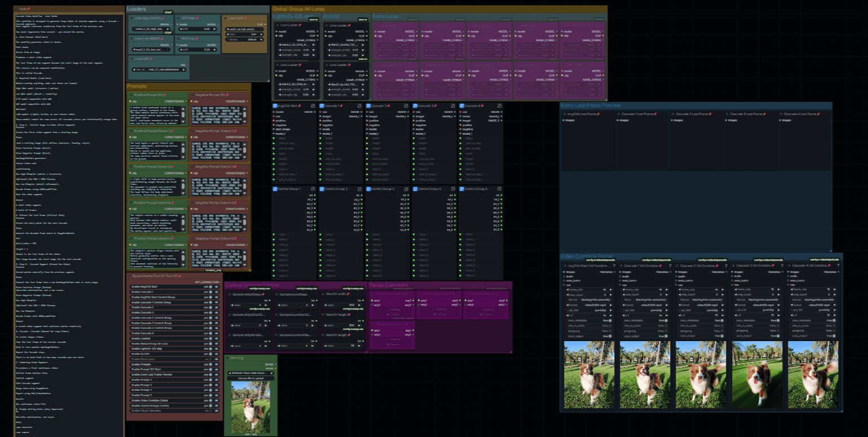Toggle Enable Extra Loras switch
Image resolution: width=868 pixels, height=437 pixels.
click(x=210, y=359)
